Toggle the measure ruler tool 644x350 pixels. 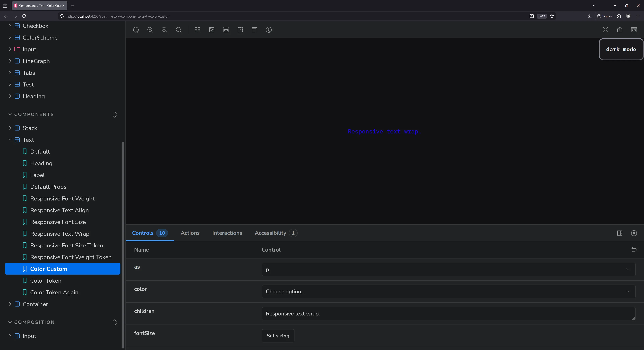pyautogui.click(x=226, y=30)
